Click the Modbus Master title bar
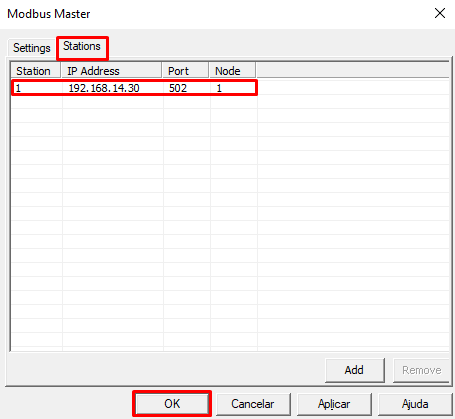Screen dimensions: 455x419 coord(217,14)
